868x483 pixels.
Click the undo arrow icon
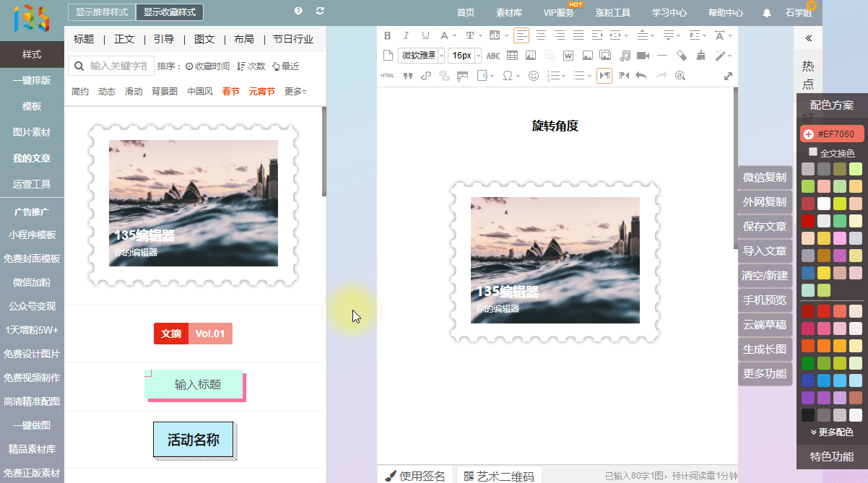[641, 76]
